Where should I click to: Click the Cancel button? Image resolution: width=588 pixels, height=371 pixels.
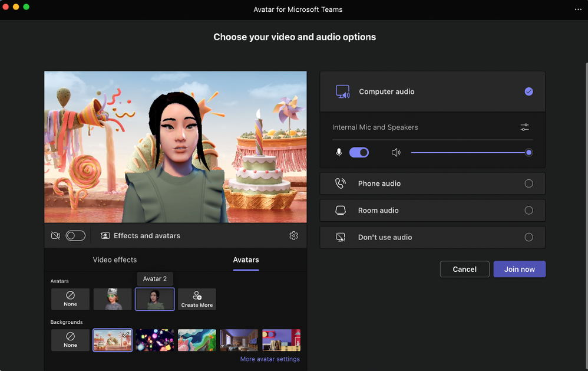pyautogui.click(x=465, y=269)
